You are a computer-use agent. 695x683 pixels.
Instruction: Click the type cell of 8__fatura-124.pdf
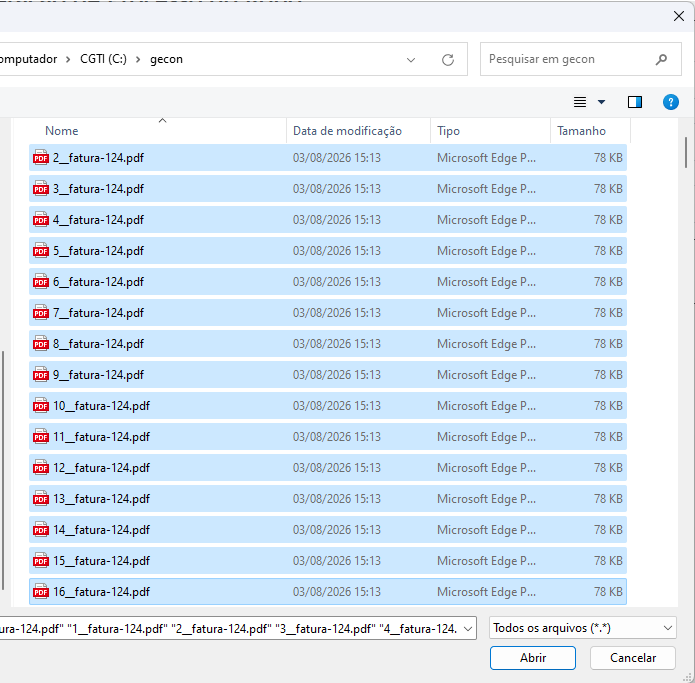click(x=486, y=344)
